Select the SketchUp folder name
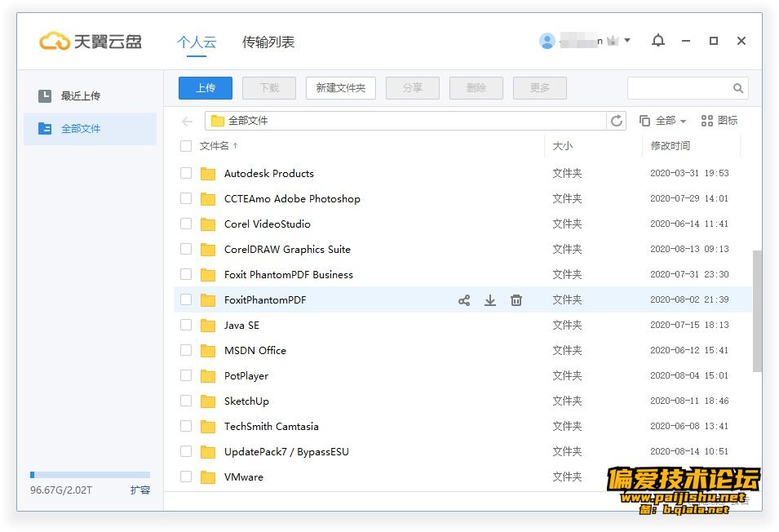This screenshot has height=532, width=779. (x=246, y=401)
